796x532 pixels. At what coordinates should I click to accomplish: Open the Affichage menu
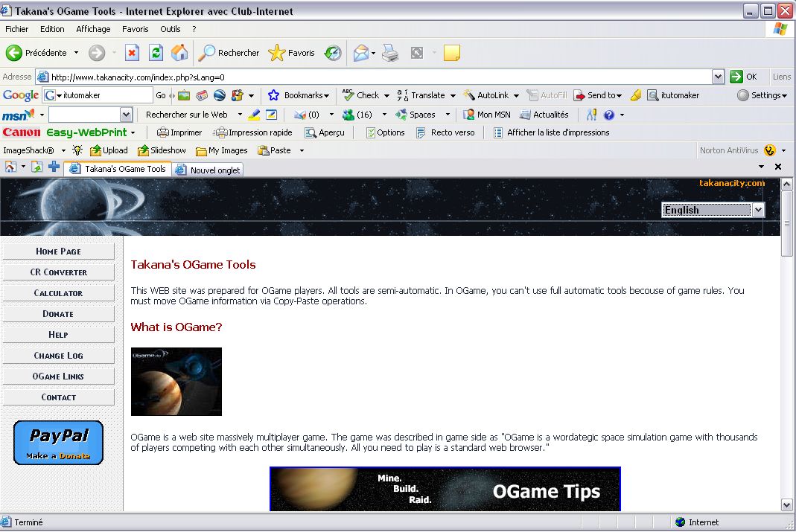93,29
